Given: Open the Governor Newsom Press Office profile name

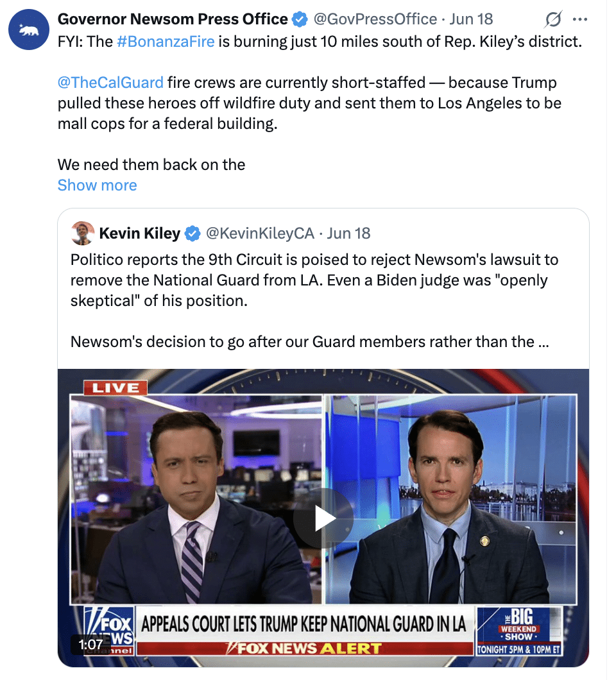Looking at the screenshot, I should tap(173, 19).
